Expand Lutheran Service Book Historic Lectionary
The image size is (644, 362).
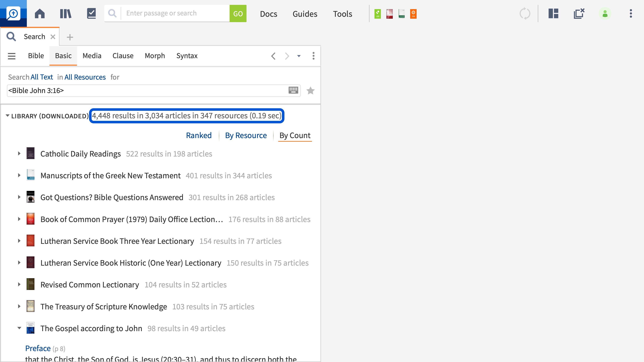19,263
